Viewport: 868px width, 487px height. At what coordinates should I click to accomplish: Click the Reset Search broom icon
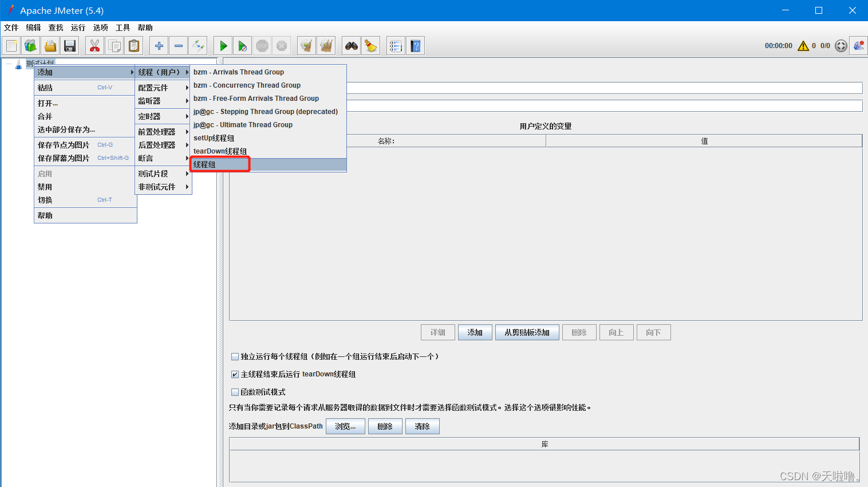[371, 46]
